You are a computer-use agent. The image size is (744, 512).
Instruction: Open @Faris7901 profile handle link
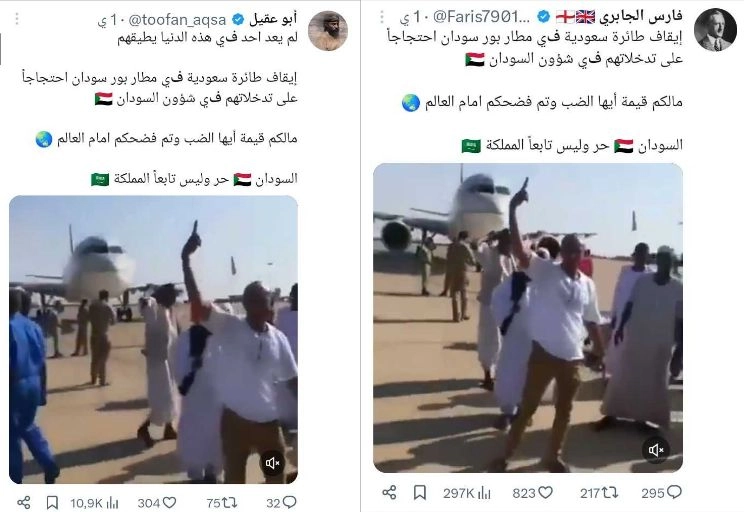[x=481, y=17]
